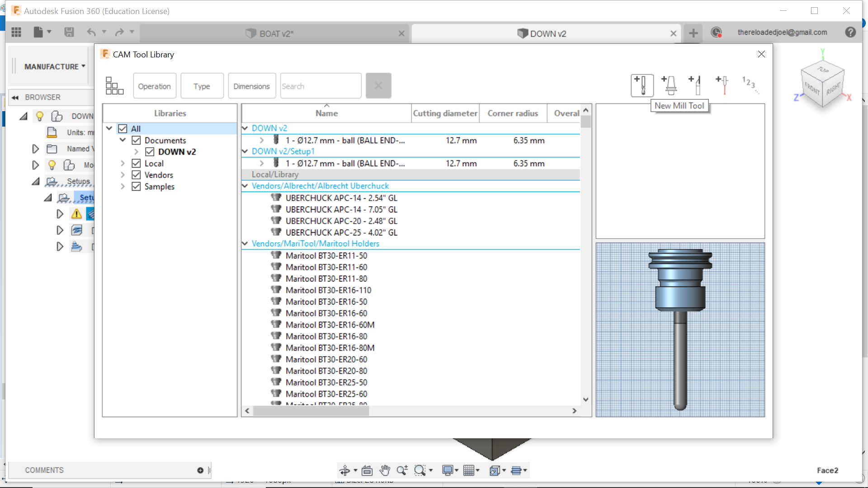Click the Operation filter button
Viewport: 868px width, 488px height.
pyautogui.click(x=154, y=86)
